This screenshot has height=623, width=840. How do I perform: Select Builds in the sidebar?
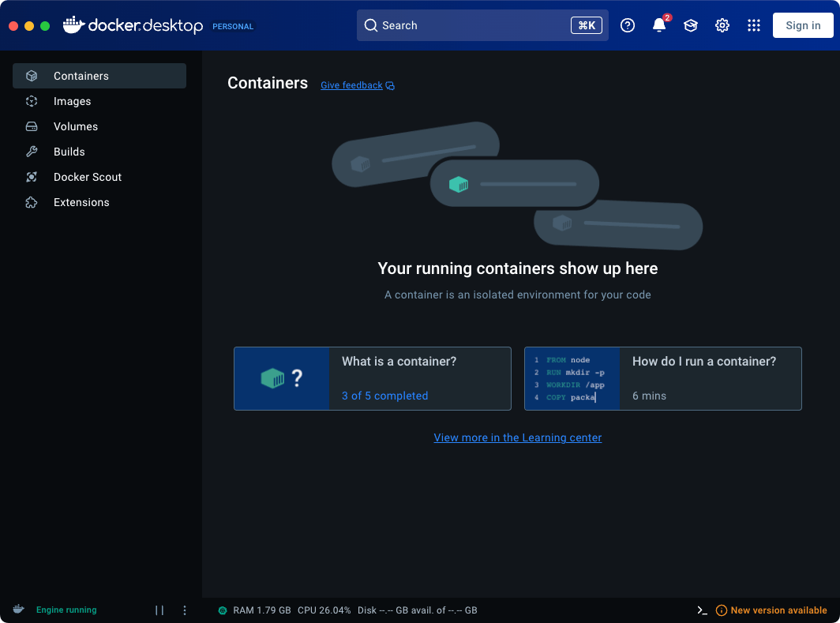99,152
